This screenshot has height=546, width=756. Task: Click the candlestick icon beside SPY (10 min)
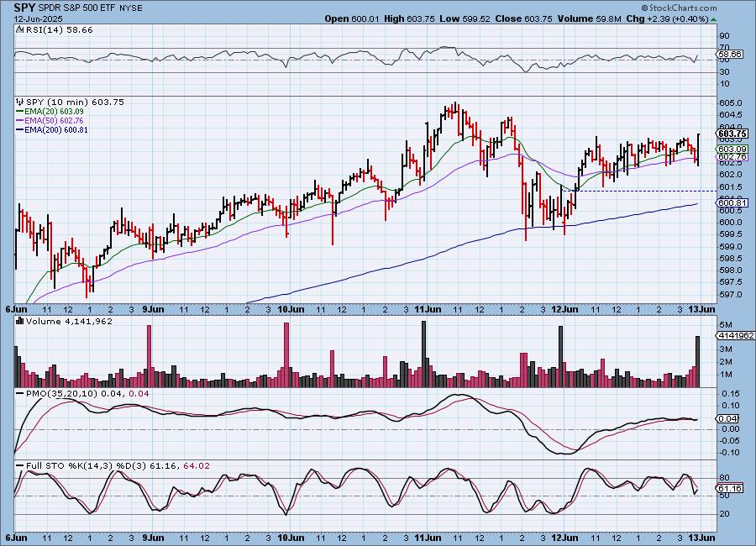click(20, 102)
